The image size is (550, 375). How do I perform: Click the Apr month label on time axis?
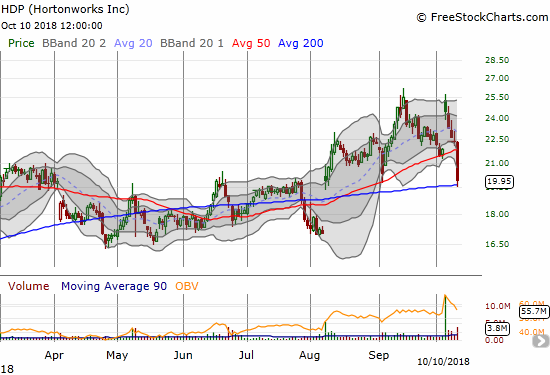click(54, 355)
